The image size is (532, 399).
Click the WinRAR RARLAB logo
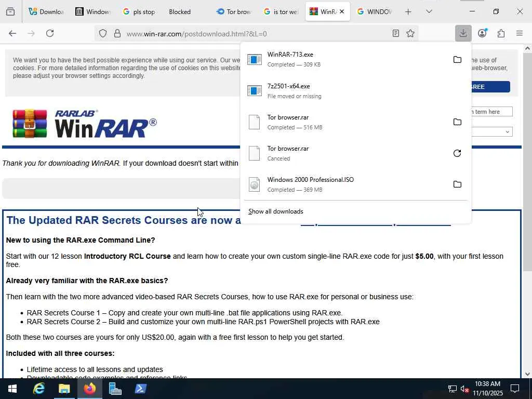pos(85,124)
